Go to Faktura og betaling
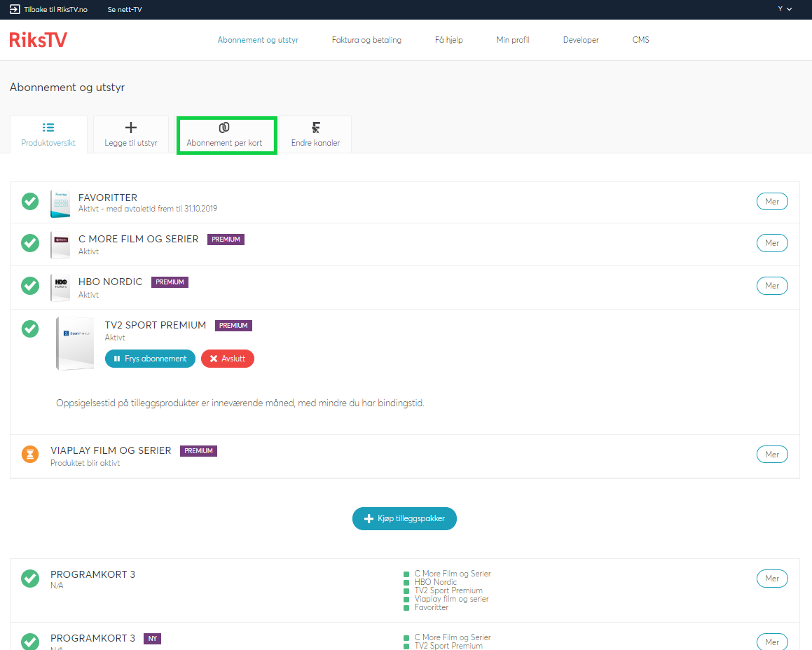 click(x=366, y=40)
